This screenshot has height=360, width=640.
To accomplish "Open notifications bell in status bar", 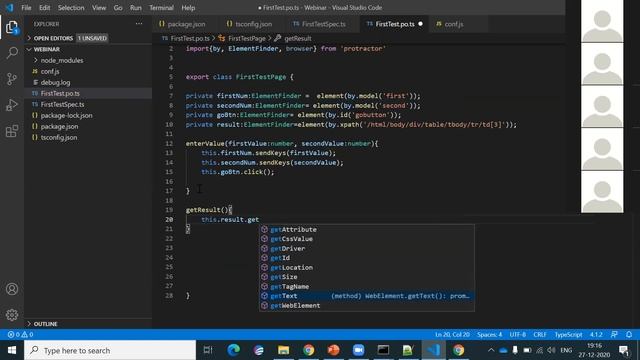I will pos(629,335).
